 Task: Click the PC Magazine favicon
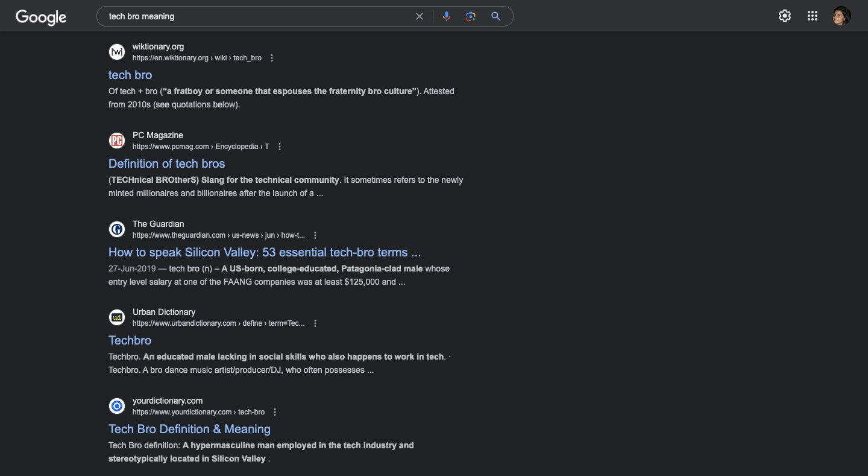(117, 141)
